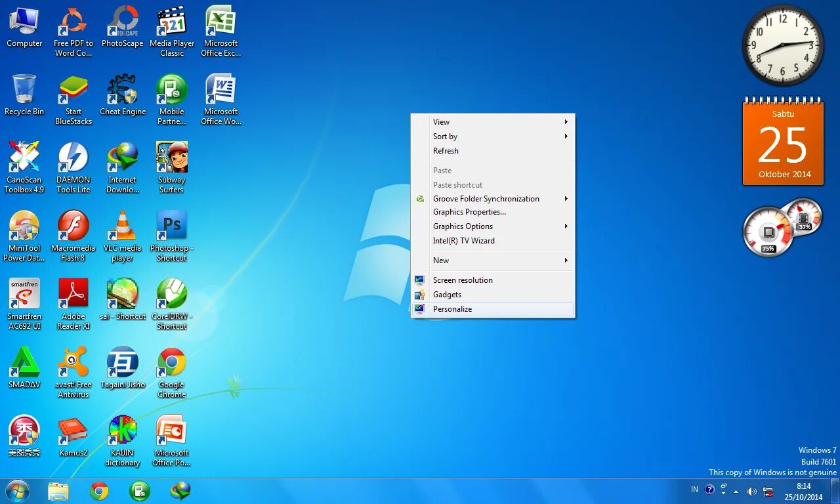
Task: Click the help question mark tray icon
Action: [709, 490]
